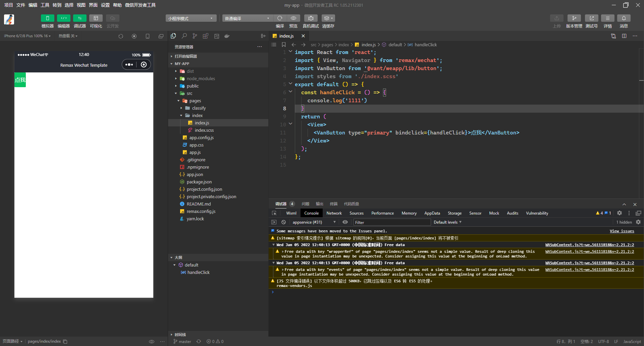Open 云开发 cloud development console
The image size is (644, 346).
(x=112, y=18)
